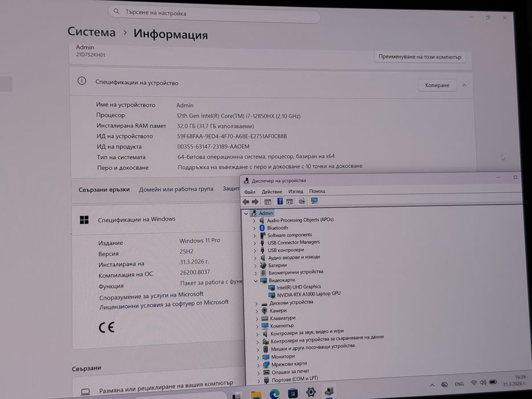
Task: Click the Device Manager taskbar icon
Action: tap(329, 392)
